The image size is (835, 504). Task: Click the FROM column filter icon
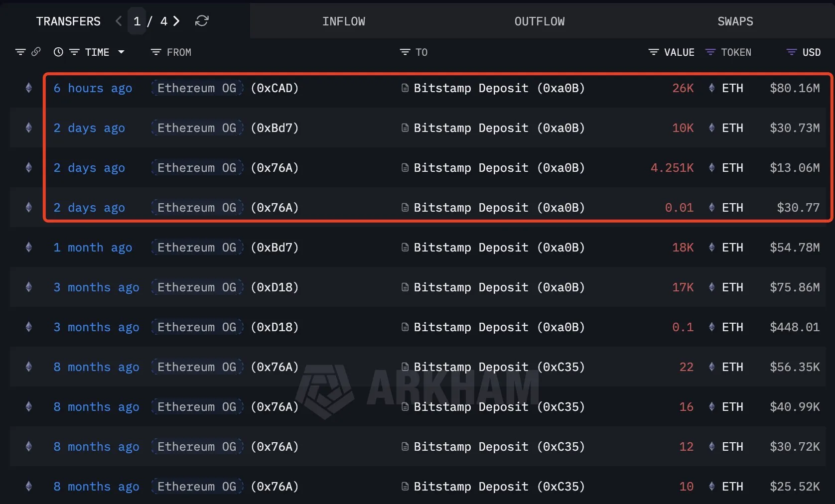[x=156, y=52]
